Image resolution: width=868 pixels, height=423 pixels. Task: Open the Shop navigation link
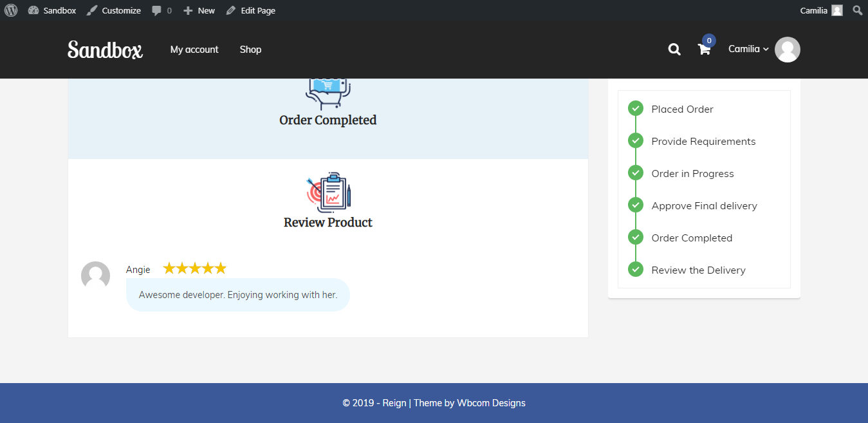[x=250, y=50]
